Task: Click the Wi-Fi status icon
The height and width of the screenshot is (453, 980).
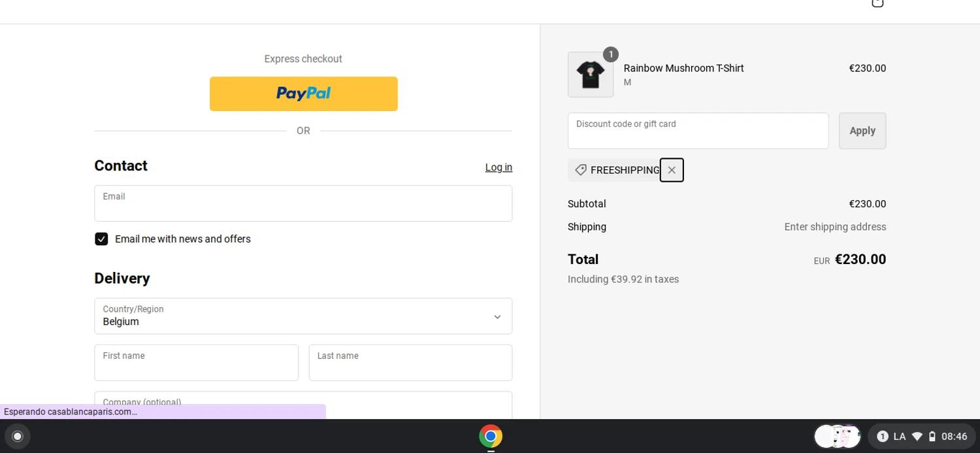Action: click(x=917, y=436)
